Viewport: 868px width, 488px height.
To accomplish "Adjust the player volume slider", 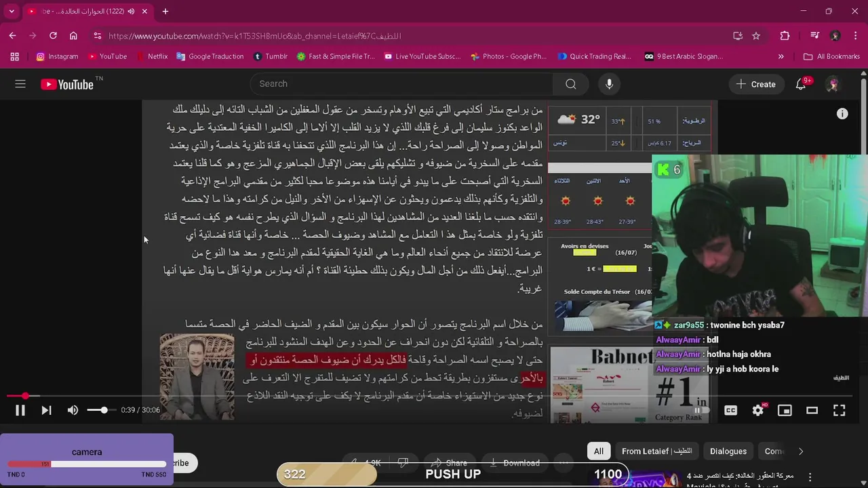I will 100,410.
